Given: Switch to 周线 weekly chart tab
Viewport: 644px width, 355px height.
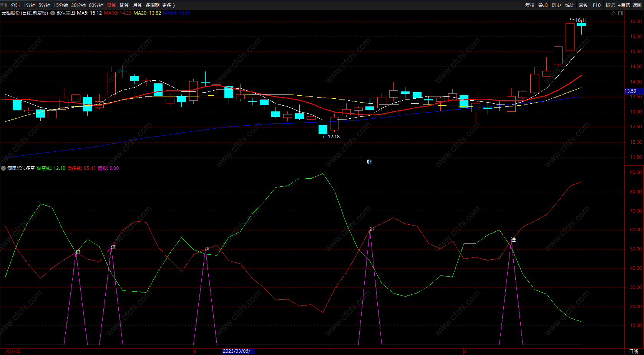Looking at the screenshot, I should point(124,5).
